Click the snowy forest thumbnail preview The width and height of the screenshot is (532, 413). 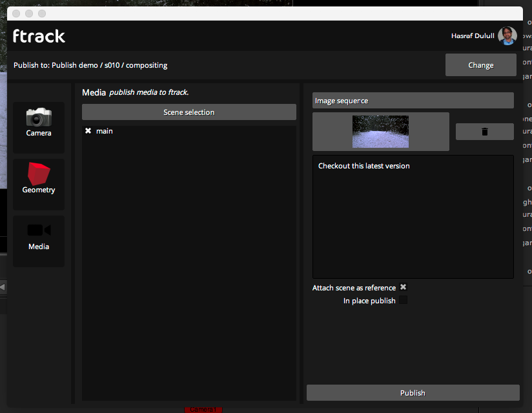pos(380,132)
